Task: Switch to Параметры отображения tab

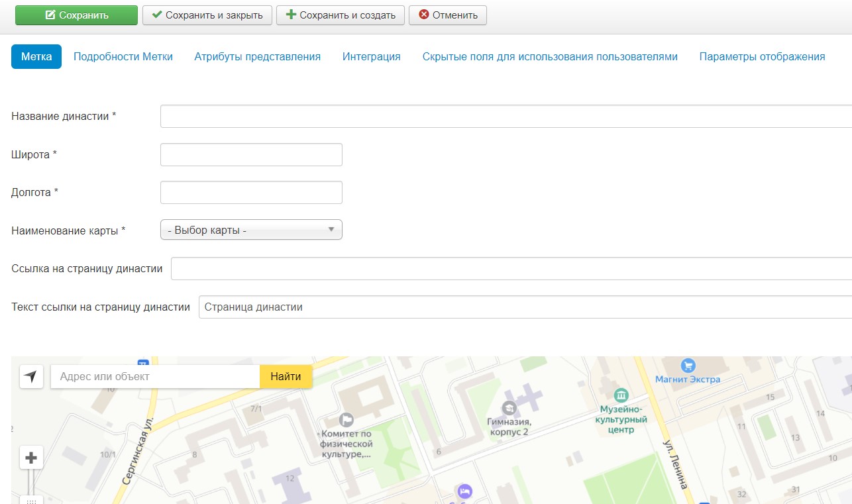Action: click(x=763, y=57)
